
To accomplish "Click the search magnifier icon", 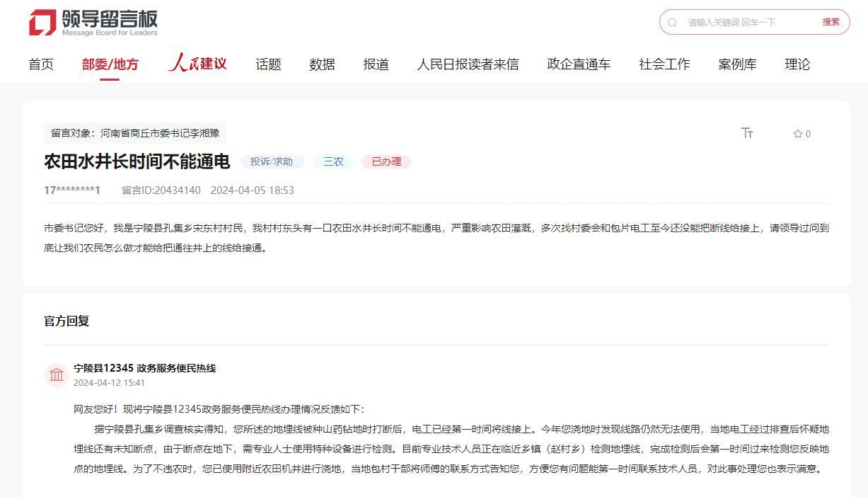I will click(673, 23).
